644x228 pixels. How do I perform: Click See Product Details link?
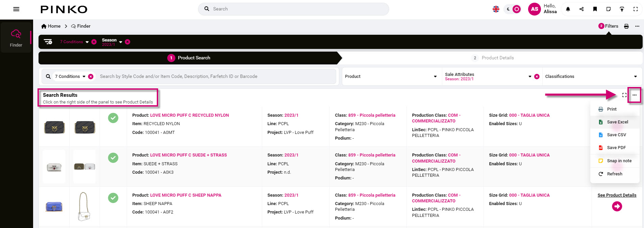(x=617, y=195)
